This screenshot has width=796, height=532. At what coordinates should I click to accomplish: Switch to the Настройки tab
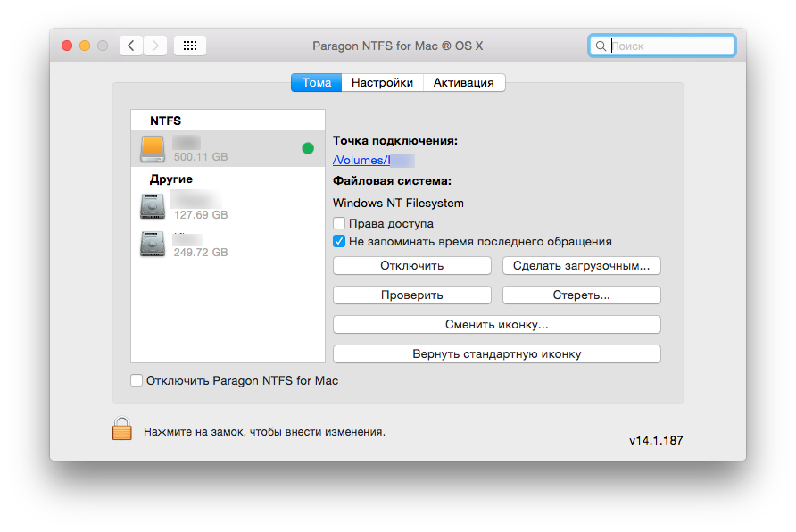point(382,83)
